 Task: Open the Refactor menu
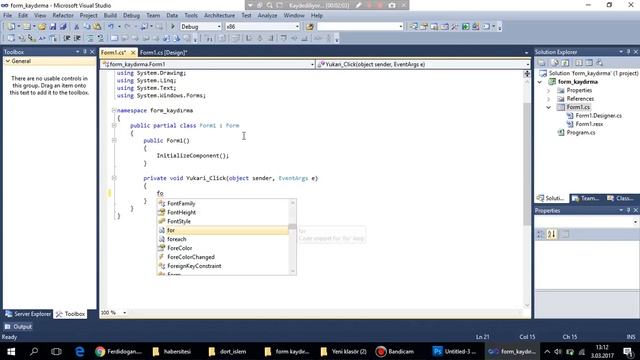(63, 16)
